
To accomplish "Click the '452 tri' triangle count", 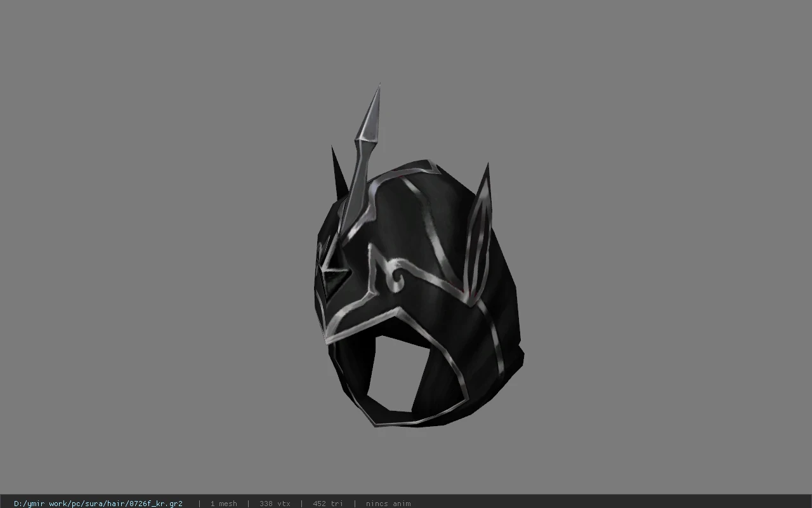I will click(328, 504).
